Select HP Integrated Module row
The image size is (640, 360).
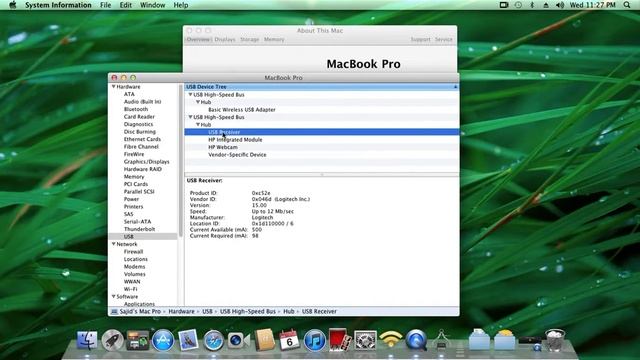click(322, 140)
